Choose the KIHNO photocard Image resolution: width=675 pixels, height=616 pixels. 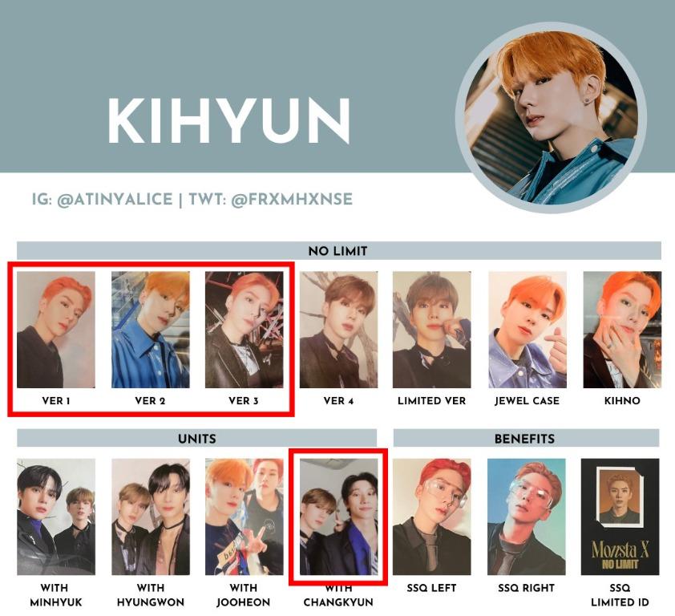[622, 330]
